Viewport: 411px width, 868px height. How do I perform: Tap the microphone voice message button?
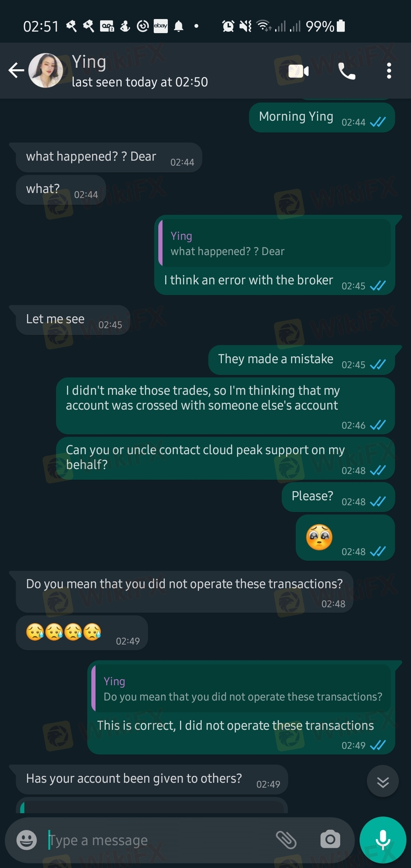383,839
